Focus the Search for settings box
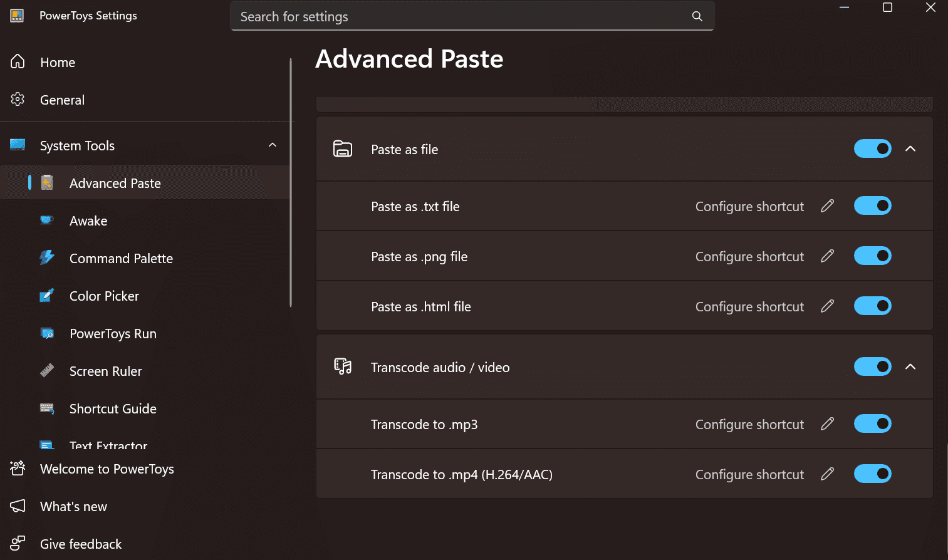The height and width of the screenshot is (560, 948). pos(461,17)
